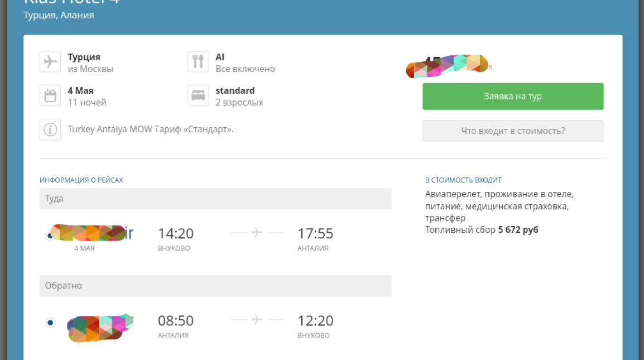
Task: Click the 12:20 Внуково arrival time
Action: tap(315, 321)
